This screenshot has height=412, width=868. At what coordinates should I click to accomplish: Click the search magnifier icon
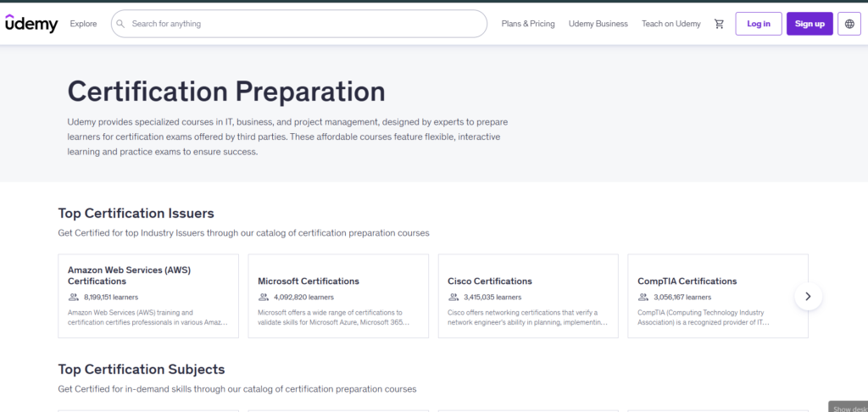tap(120, 24)
